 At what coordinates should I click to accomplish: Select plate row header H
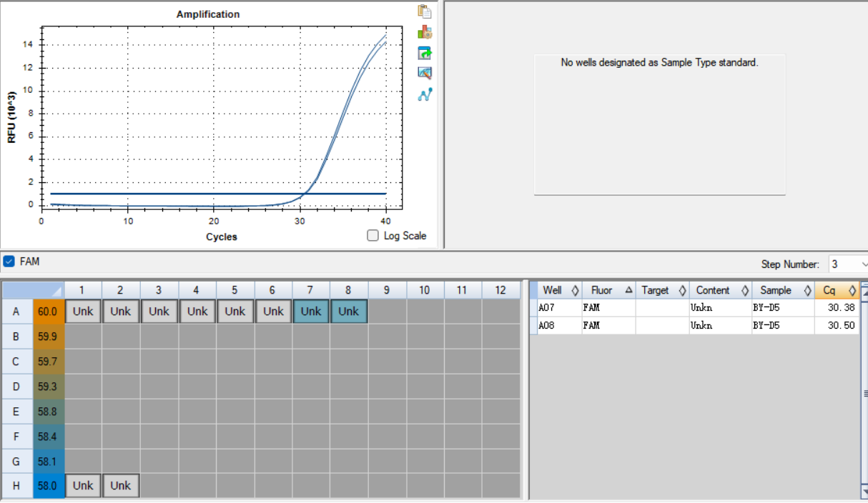tap(16, 486)
